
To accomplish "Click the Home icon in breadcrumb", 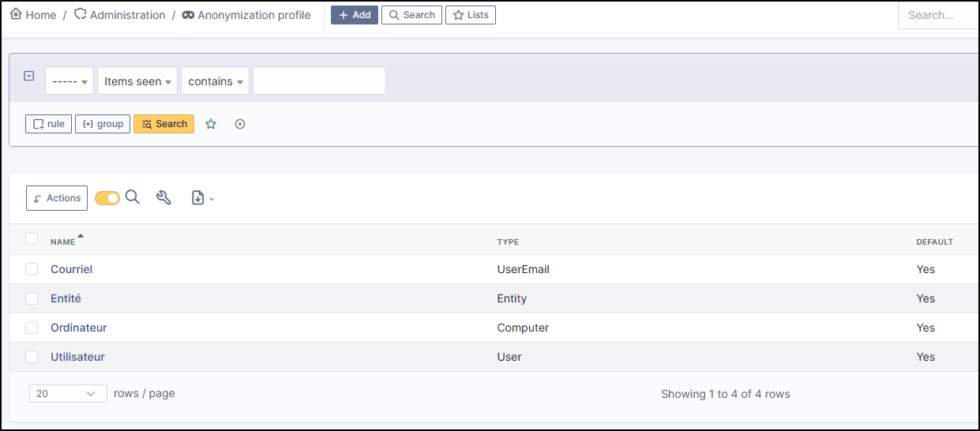I will coord(16,14).
